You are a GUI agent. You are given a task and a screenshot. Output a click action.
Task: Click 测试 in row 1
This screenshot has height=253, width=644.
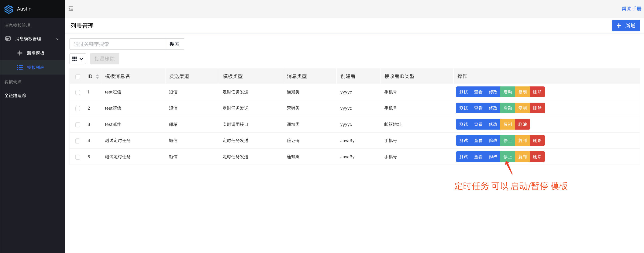tap(463, 92)
